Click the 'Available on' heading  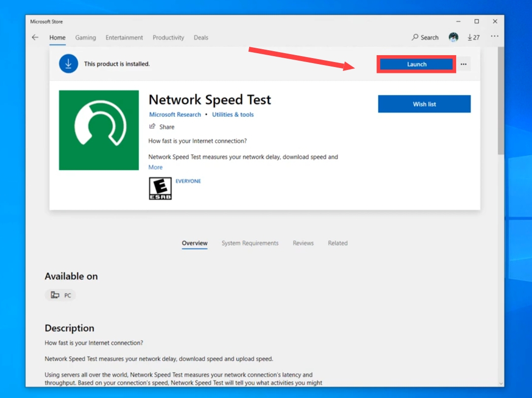(x=71, y=276)
